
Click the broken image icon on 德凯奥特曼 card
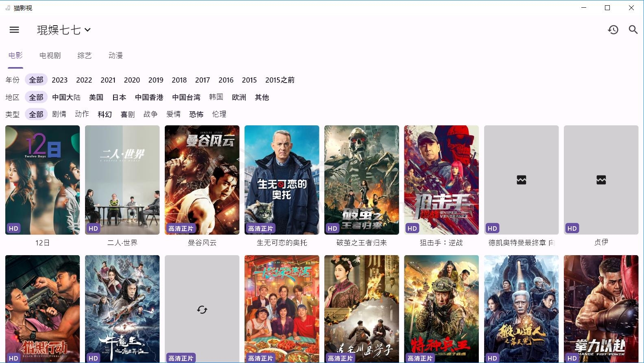(522, 179)
